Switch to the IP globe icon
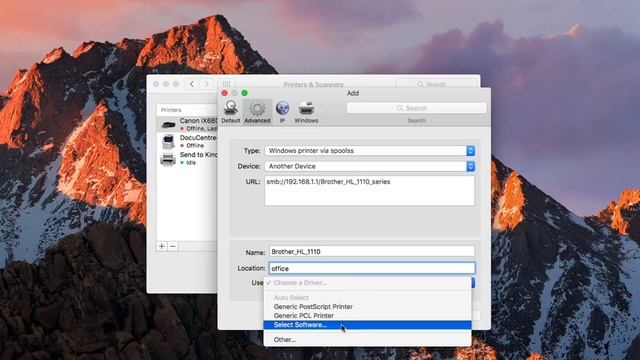This screenshot has height=360, width=640. pos(282,111)
